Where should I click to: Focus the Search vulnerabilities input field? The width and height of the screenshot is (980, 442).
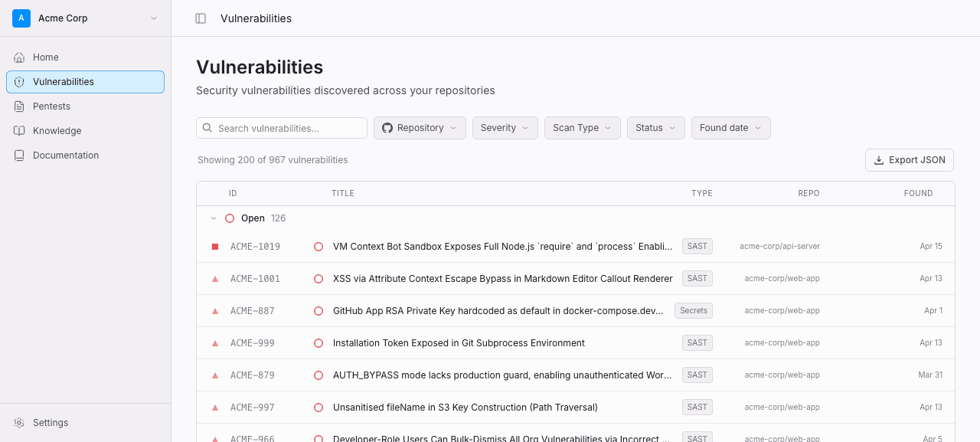(282, 128)
